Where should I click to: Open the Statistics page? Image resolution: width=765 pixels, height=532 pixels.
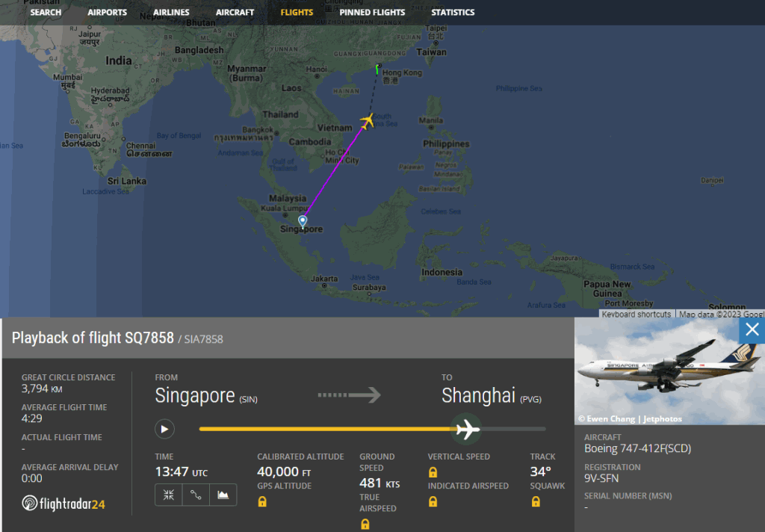[453, 13]
